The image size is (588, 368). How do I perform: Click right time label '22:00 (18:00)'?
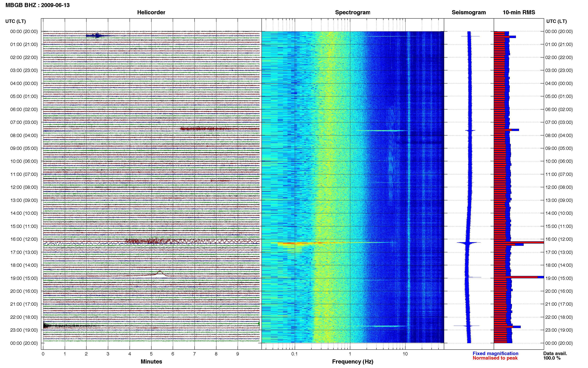[559, 317]
